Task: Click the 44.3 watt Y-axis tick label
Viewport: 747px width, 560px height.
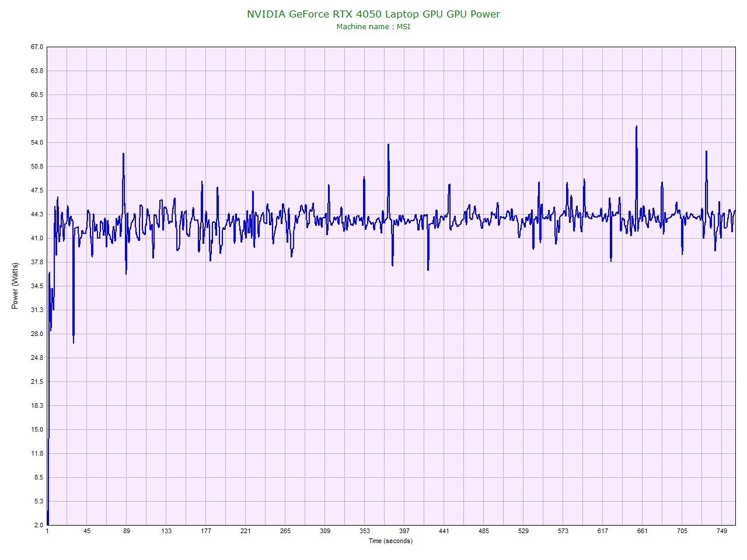Action: [x=37, y=214]
